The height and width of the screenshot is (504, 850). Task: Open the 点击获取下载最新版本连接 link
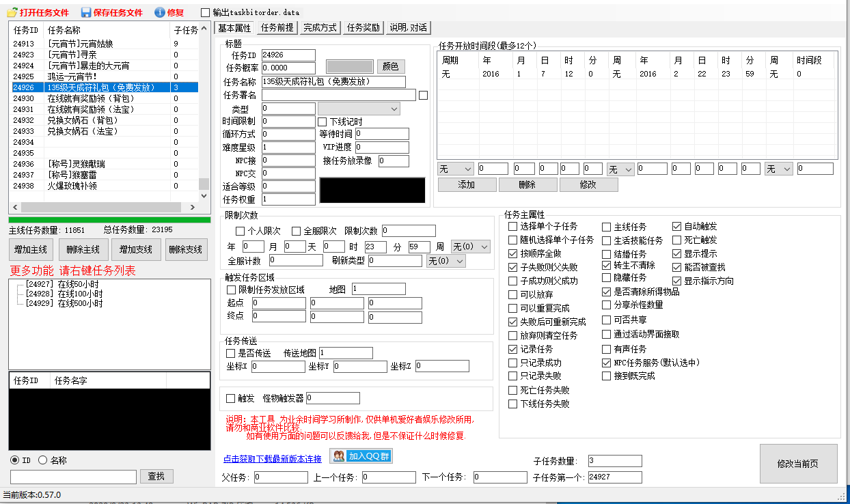[x=272, y=458]
